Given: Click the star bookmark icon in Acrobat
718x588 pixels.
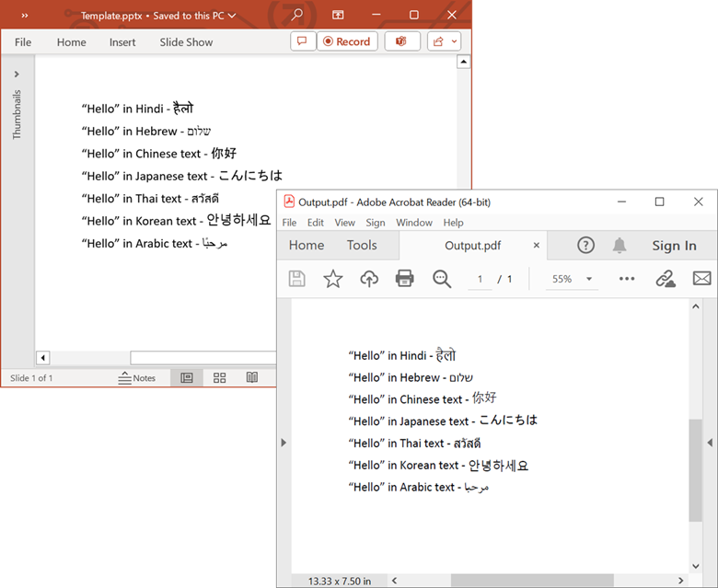Looking at the screenshot, I should tap(333, 279).
